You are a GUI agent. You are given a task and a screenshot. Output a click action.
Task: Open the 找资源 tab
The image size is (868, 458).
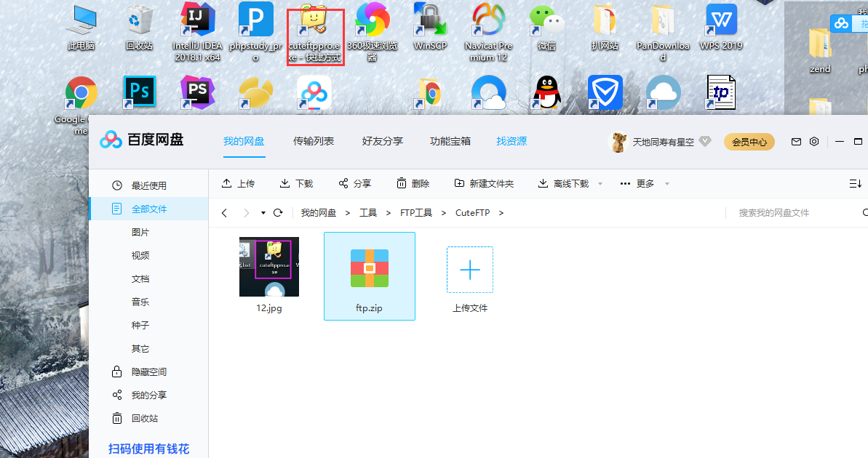coord(511,142)
